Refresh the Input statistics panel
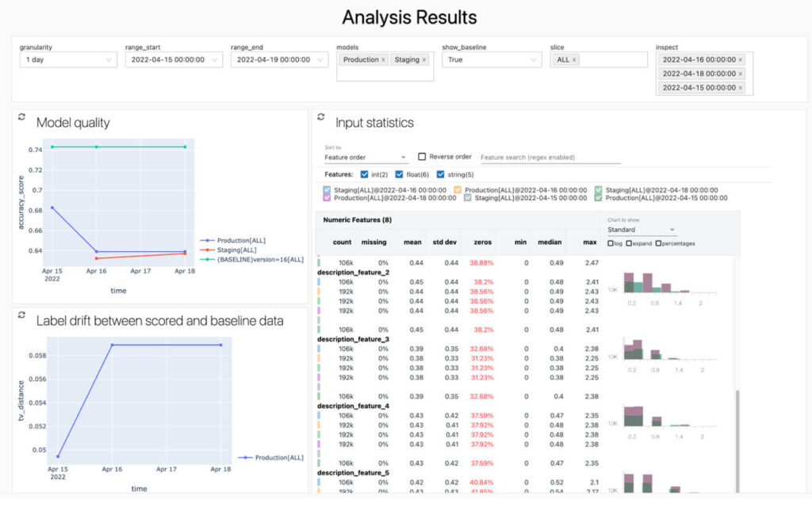This screenshot has height=515, width=812. [x=321, y=117]
